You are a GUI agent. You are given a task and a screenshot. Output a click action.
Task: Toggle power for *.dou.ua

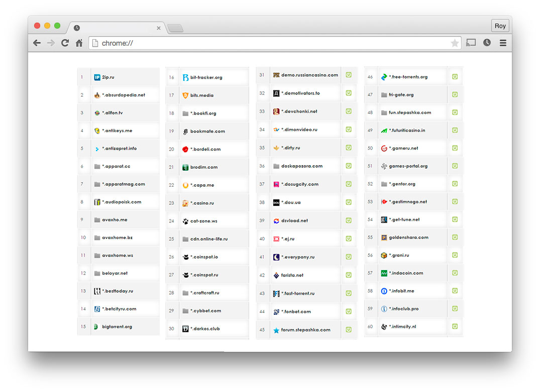click(349, 202)
